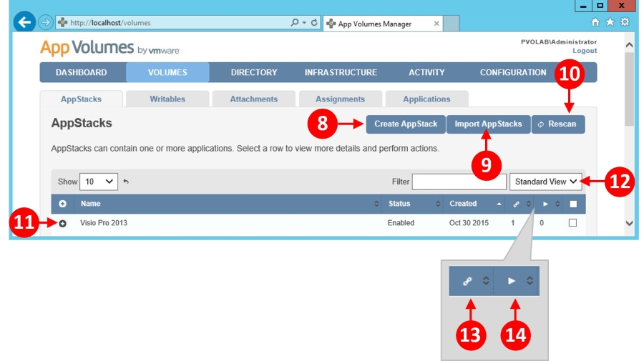Open the DIRECTORY menu
Image resolution: width=644 pixels, height=361 pixels.
(254, 73)
